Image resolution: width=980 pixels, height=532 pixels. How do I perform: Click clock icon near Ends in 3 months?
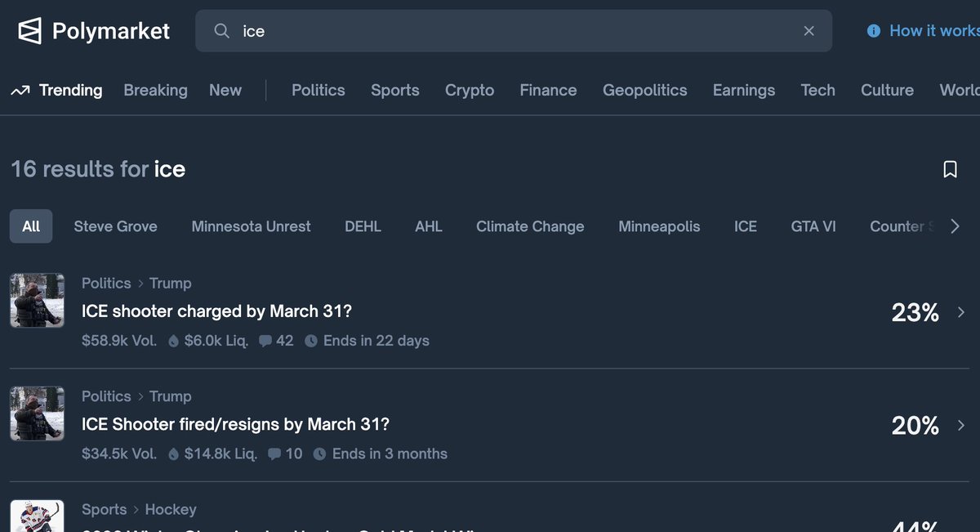(x=320, y=454)
